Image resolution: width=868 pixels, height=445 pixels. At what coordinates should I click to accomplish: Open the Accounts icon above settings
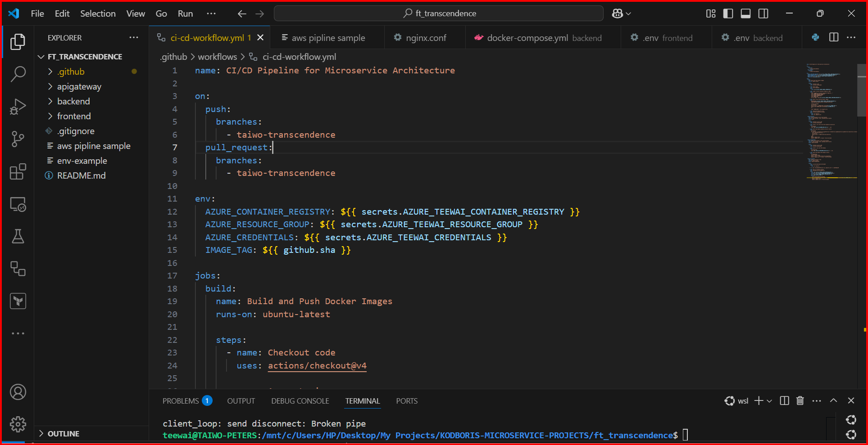click(x=18, y=392)
